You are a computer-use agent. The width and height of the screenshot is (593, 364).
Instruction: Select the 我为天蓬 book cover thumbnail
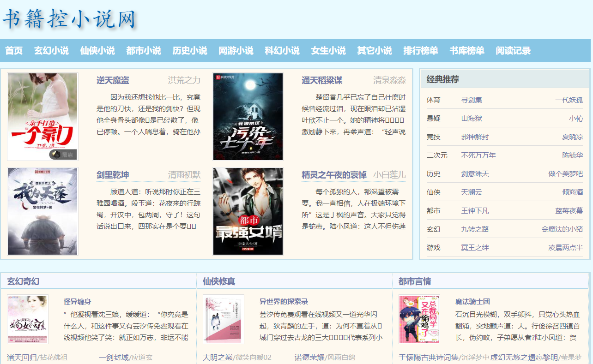click(x=42, y=211)
